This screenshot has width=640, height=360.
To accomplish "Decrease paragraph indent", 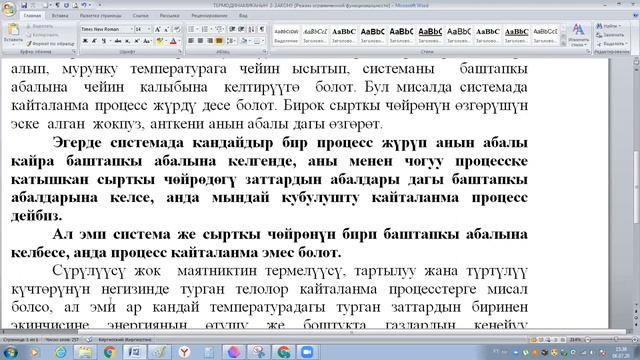I will (232, 29).
